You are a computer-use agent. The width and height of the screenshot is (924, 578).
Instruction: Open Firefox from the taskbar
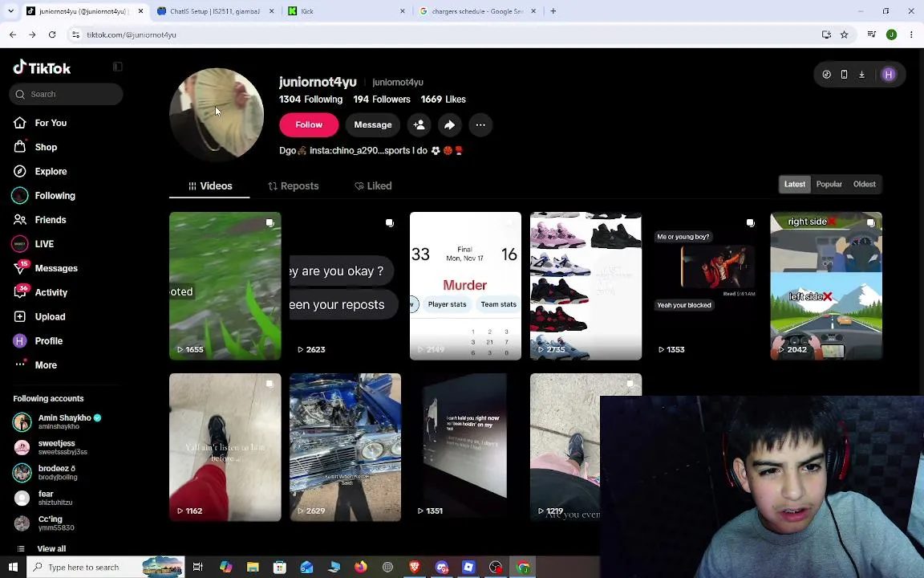[x=361, y=567]
